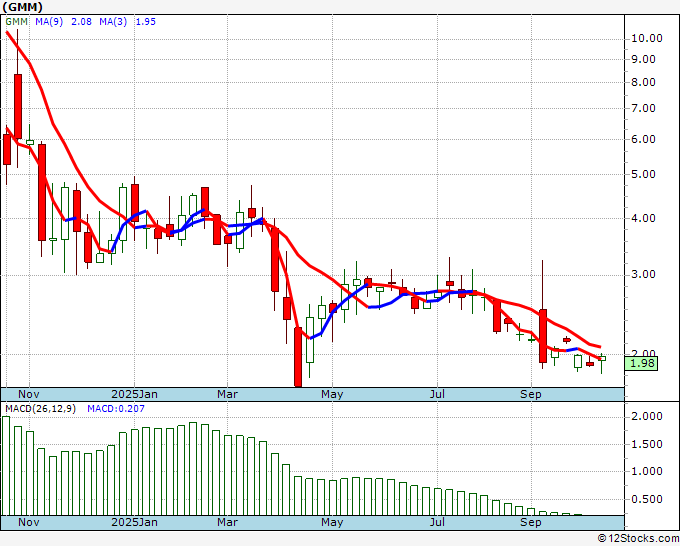
Task: Click 2025Jan on the price chart axis
Action: pos(134,394)
